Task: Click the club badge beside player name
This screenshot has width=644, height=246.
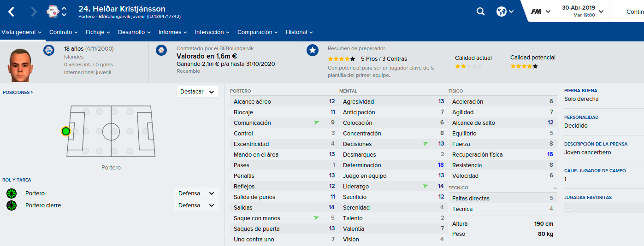Action: 53,12
